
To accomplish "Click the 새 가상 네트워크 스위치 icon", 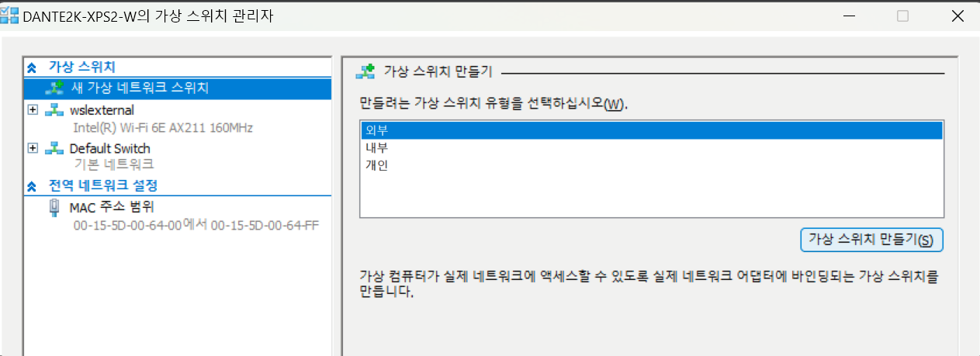I will tap(54, 88).
